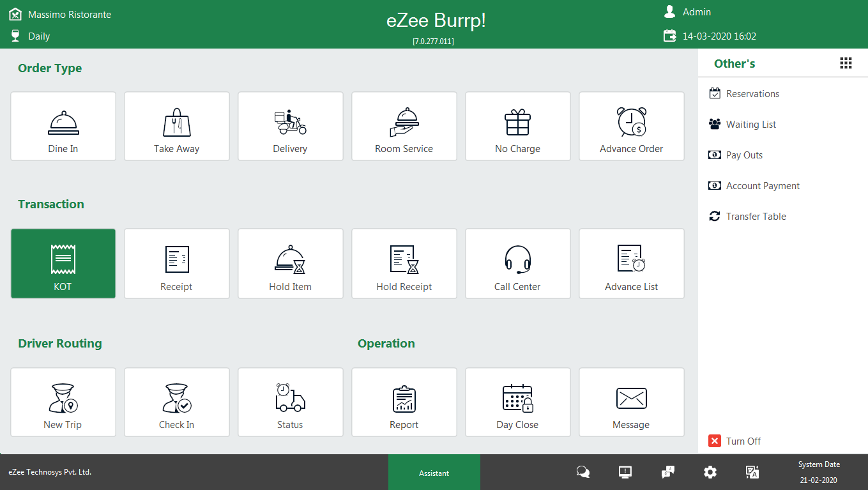Create an Advance Order

pos(632,126)
